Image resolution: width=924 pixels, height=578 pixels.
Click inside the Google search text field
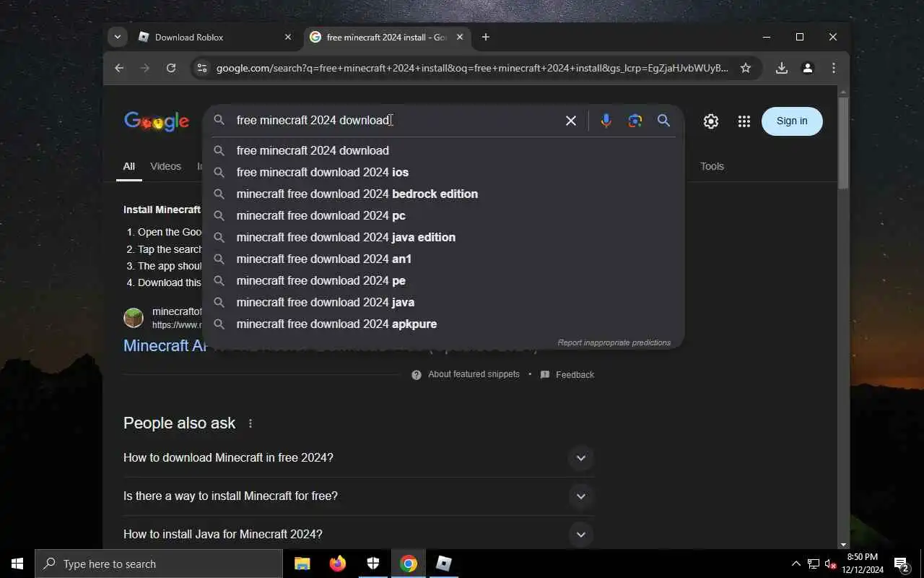pos(396,121)
